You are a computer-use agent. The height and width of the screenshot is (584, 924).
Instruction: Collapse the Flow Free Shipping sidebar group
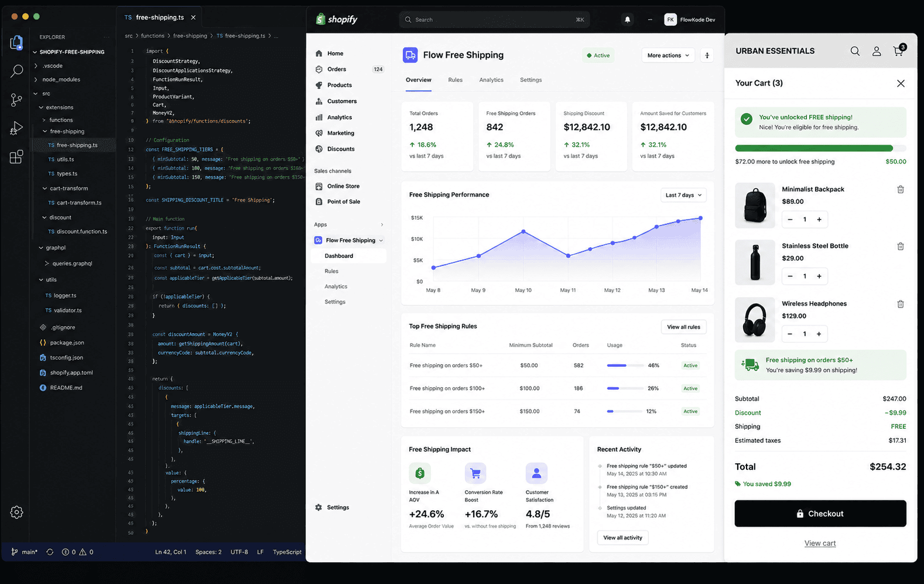coord(381,240)
